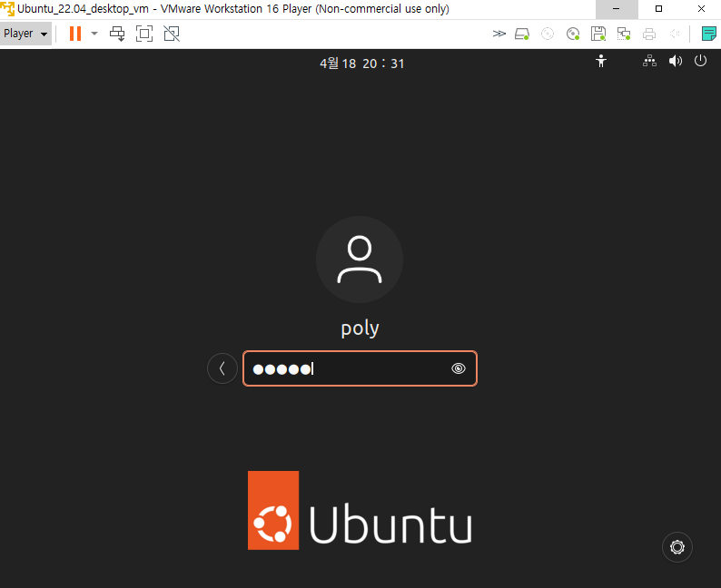The height and width of the screenshot is (588, 721).
Task: Click the sound card device icon
Action: click(675, 34)
